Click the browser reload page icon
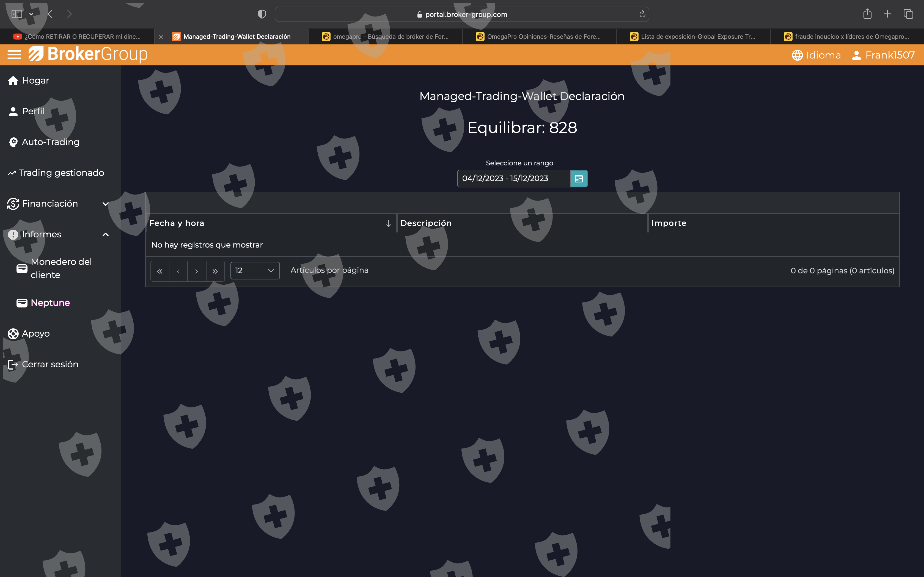The image size is (924, 577). click(642, 15)
